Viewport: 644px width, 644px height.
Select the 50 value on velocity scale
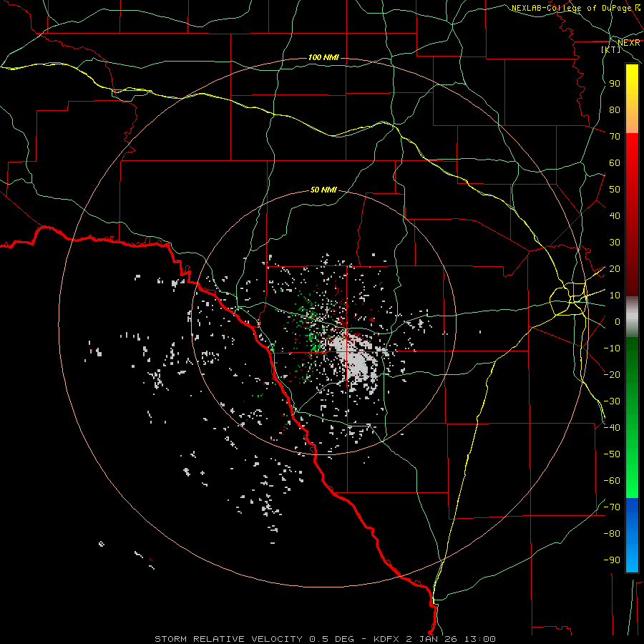(x=615, y=190)
